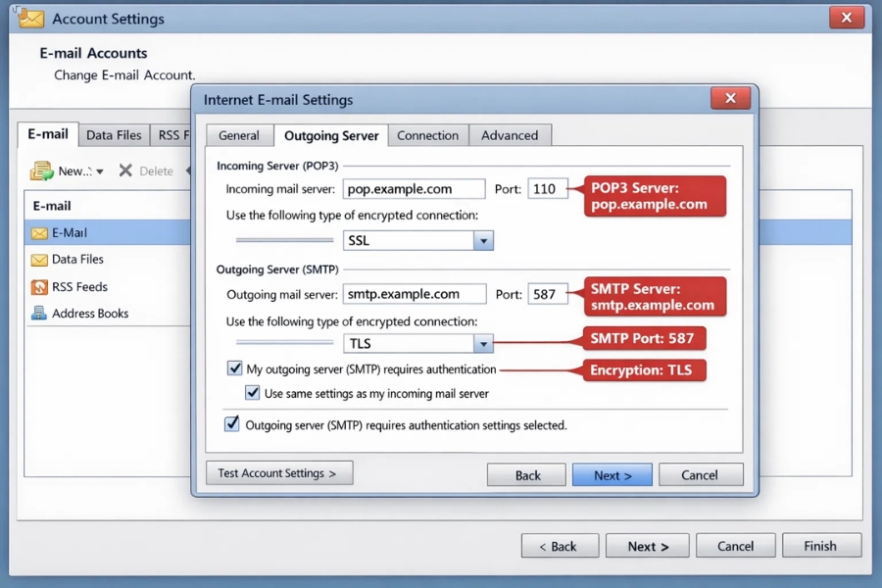This screenshot has width=882, height=588.
Task: Open the Connection tab
Action: 427,135
